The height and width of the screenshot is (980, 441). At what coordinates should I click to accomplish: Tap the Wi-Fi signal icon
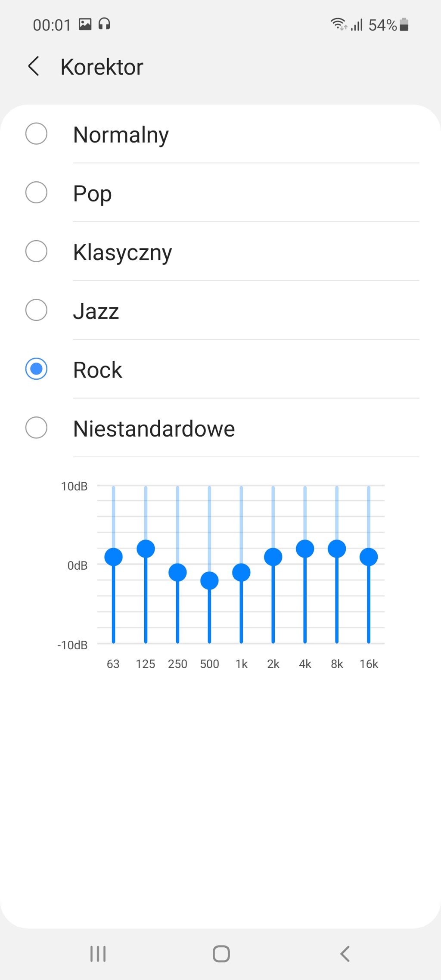tap(338, 24)
